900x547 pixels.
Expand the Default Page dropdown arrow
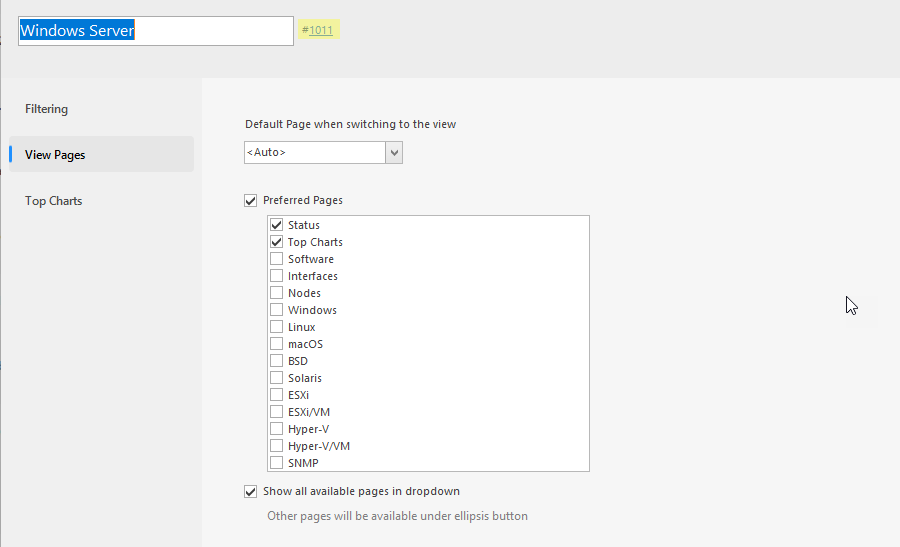(x=394, y=153)
